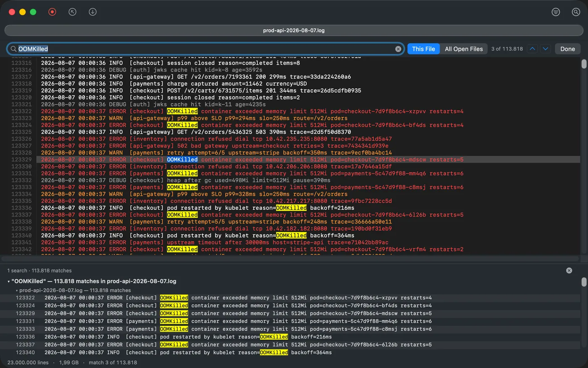The height and width of the screenshot is (368, 588).
Task: Go to previous match with up chevron
Action: click(532, 49)
